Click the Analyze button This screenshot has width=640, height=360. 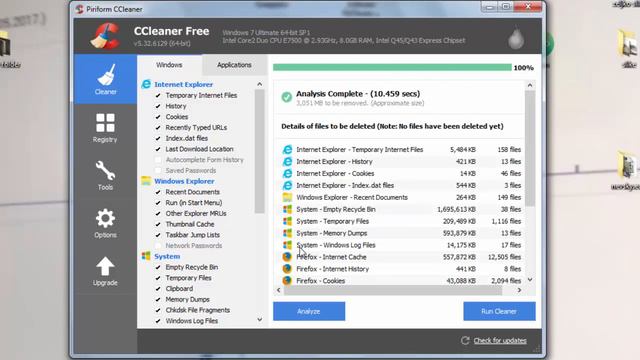point(309,311)
